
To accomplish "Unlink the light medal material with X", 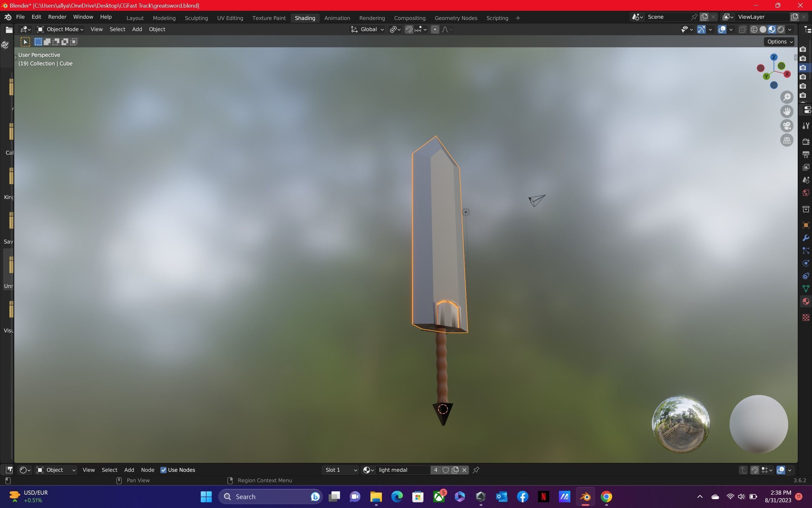I will [464, 470].
